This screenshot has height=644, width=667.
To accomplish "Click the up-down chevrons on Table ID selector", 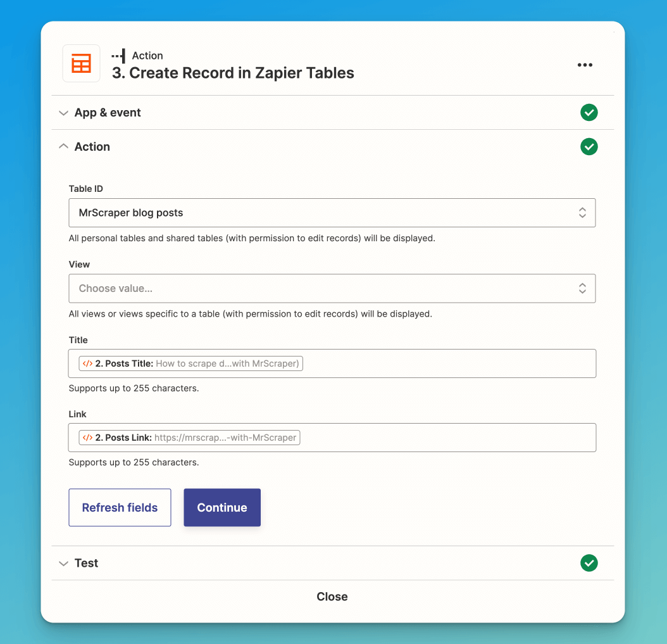I will 582,213.
